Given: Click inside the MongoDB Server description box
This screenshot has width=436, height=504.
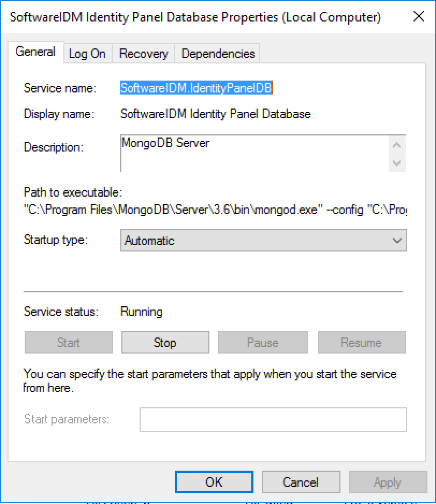Looking at the screenshot, I should click(255, 153).
